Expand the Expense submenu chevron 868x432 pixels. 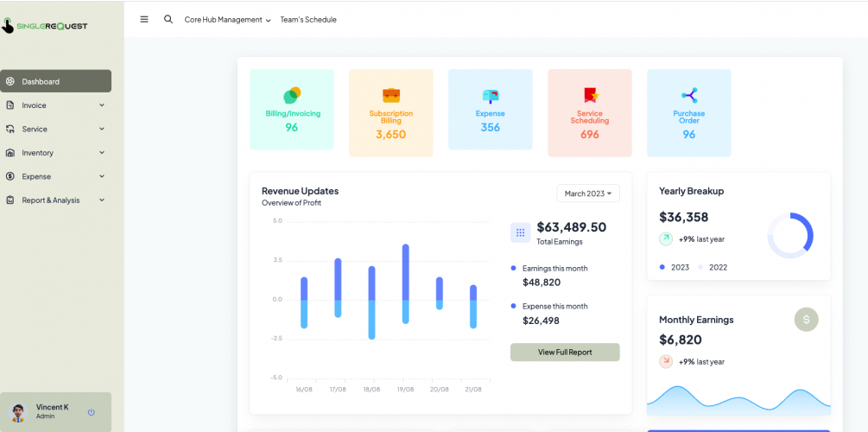click(x=102, y=176)
